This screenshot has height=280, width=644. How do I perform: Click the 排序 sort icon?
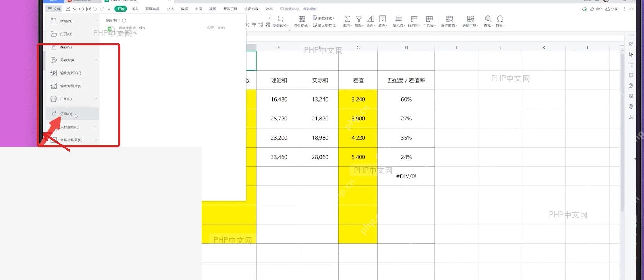(x=371, y=19)
